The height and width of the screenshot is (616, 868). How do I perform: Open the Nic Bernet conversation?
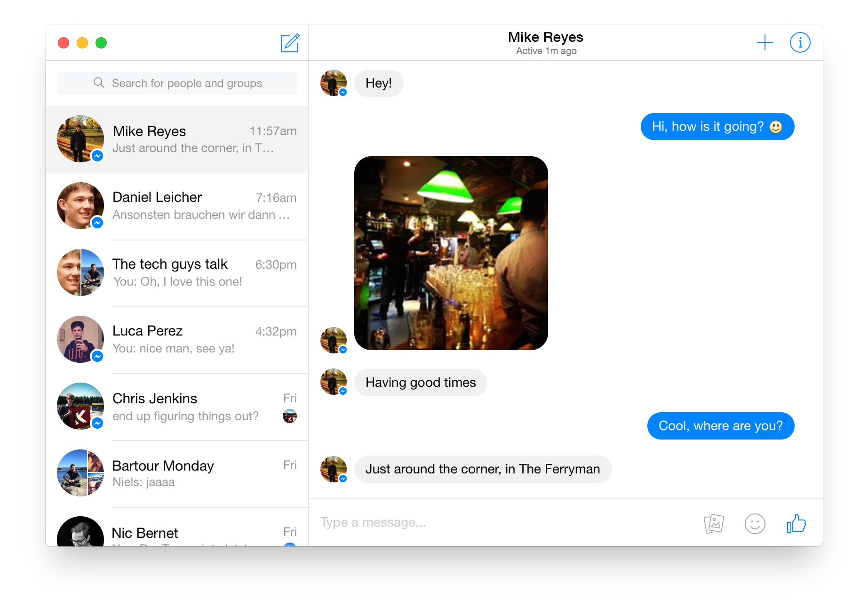tap(177, 527)
